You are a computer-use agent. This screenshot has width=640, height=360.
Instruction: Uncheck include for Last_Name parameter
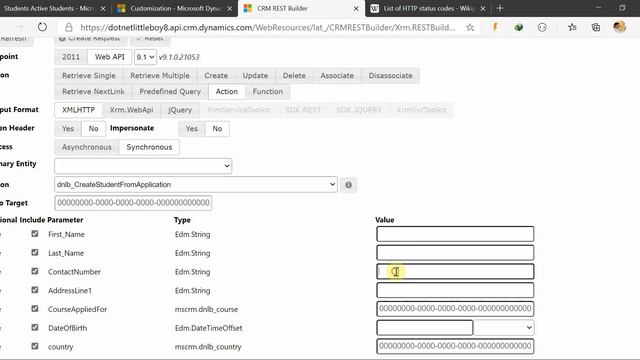[x=35, y=253]
